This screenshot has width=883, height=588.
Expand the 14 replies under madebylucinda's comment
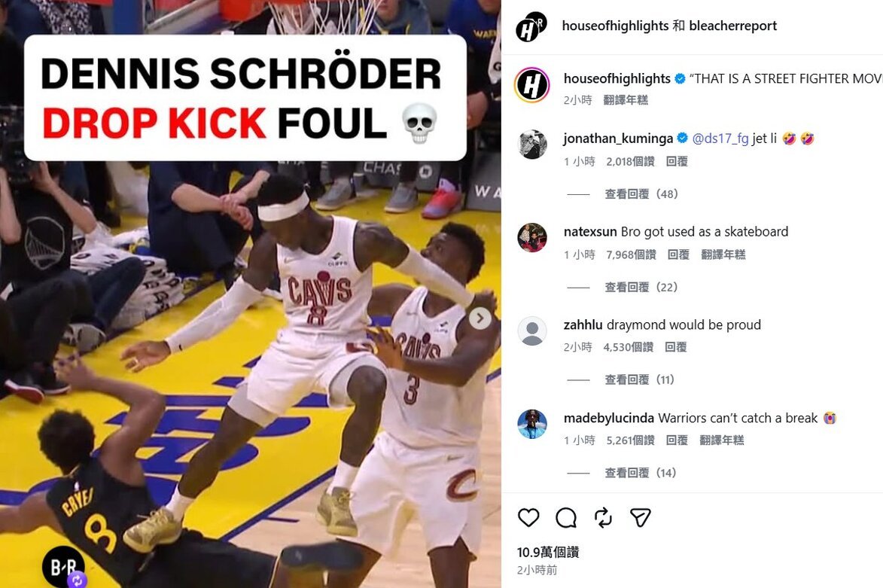pyautogui.click(x=641, y=473)
